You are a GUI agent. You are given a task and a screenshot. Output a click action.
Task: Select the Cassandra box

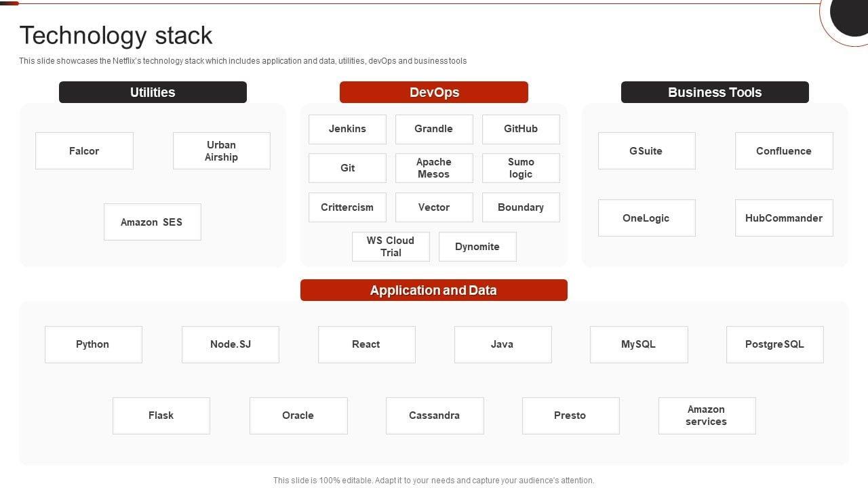point(435,415)
